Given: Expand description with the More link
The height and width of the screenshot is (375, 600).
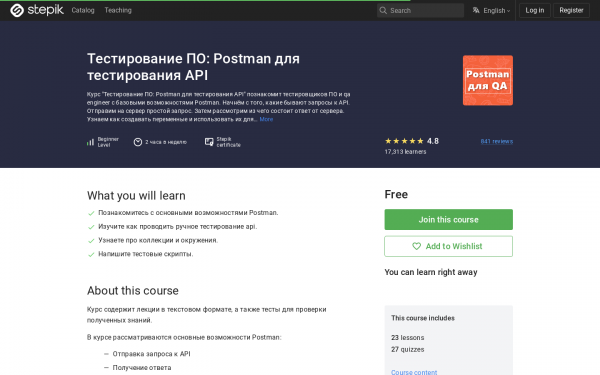Looking at the screenshot, I should [x=266, y=119].
